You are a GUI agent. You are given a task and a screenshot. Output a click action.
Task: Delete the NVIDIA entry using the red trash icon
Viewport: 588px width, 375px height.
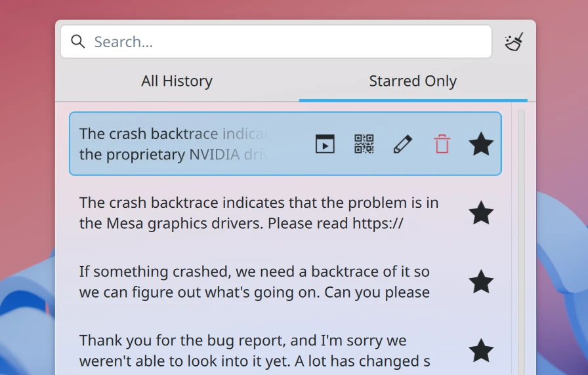(442, 144)
